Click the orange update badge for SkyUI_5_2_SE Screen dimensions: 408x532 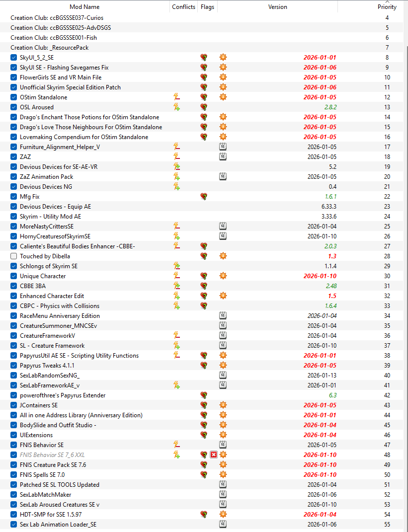click(223, 57)
